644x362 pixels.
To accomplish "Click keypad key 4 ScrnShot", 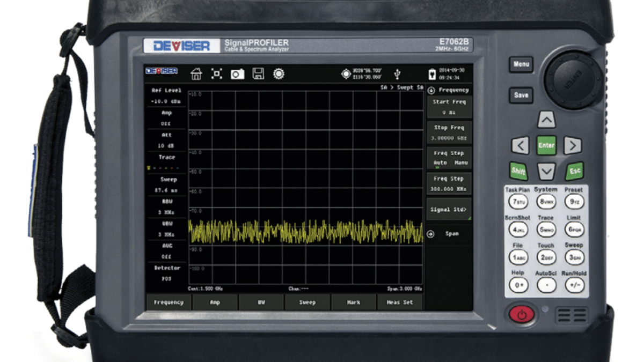I will click(x=518, y=230).
